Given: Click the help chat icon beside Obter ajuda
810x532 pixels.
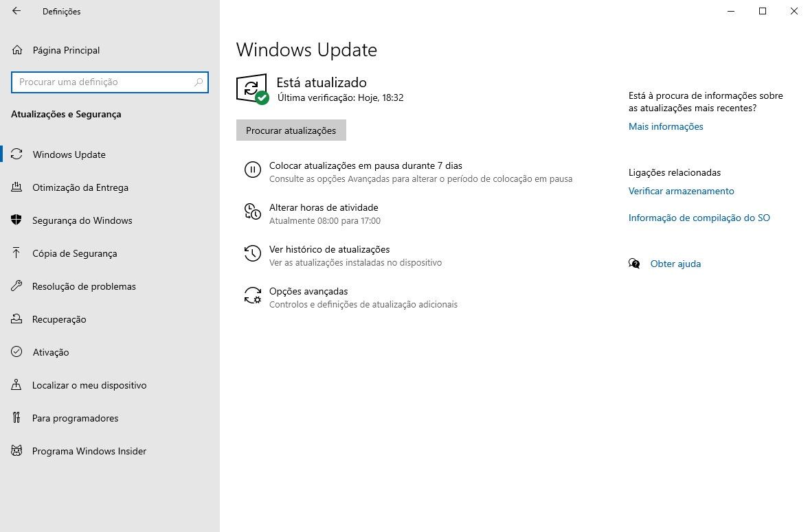Looking at the screenshot, I should (x=634, y=264).
